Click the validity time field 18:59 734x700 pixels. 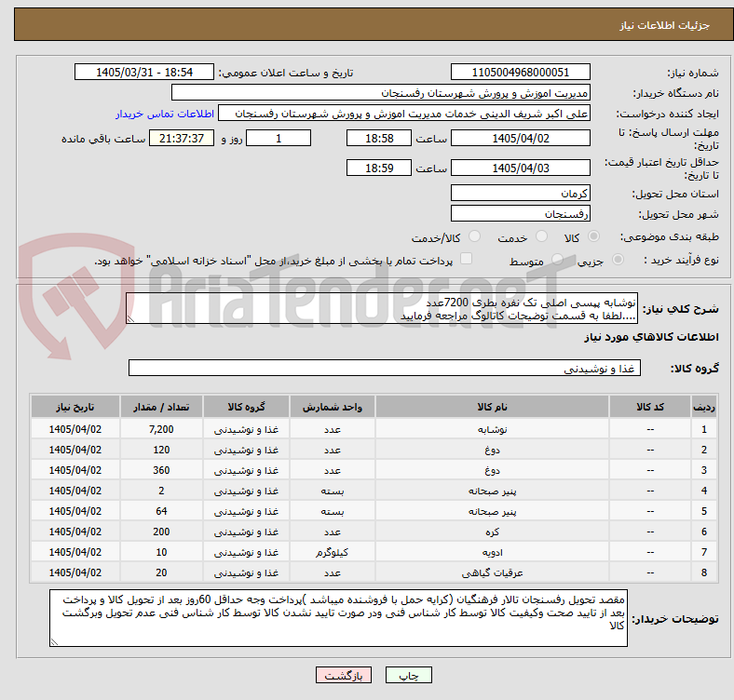click(379, 168)
